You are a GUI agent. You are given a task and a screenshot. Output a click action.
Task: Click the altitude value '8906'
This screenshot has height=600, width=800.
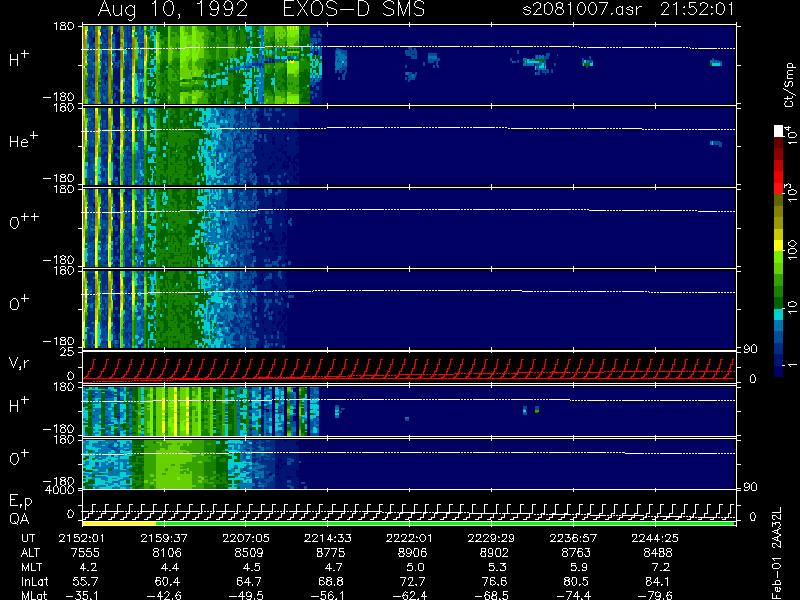(412, 553)
